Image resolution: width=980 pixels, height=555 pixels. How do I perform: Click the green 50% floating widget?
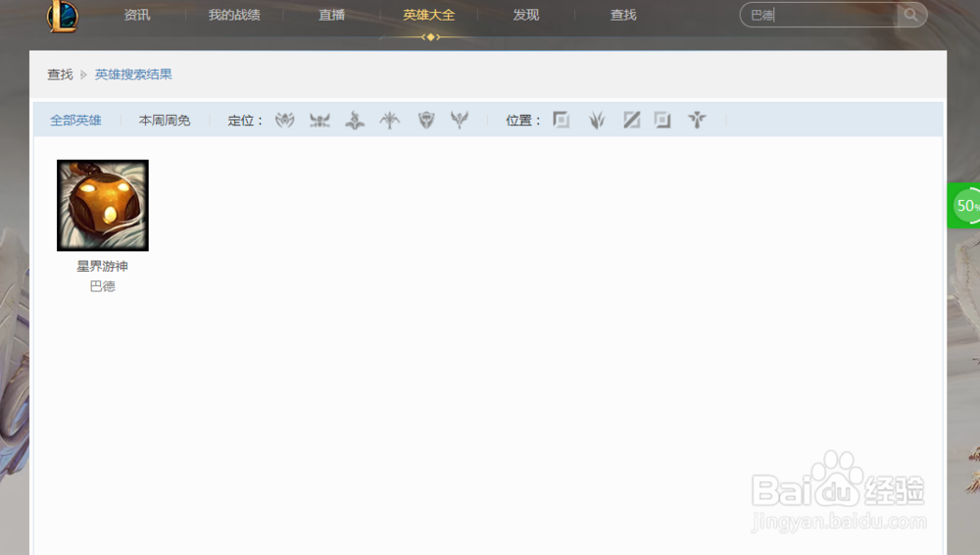[964, 205]
